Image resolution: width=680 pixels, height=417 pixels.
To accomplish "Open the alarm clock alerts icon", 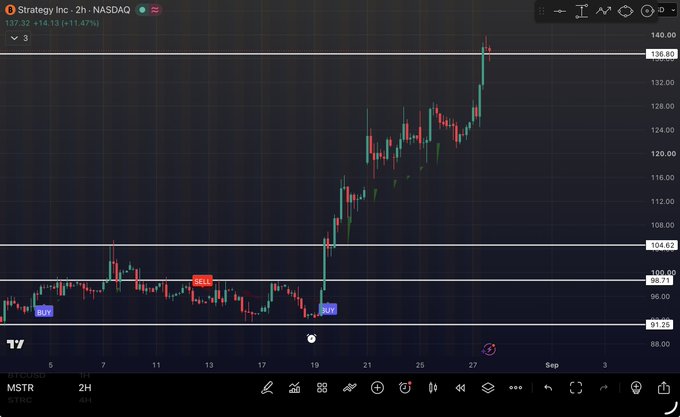I will (x=405, y=388).
